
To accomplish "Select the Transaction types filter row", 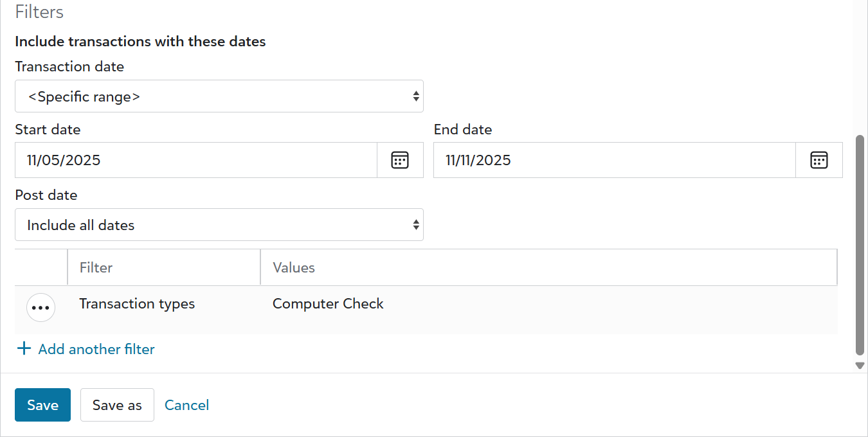I will [136, 303].
